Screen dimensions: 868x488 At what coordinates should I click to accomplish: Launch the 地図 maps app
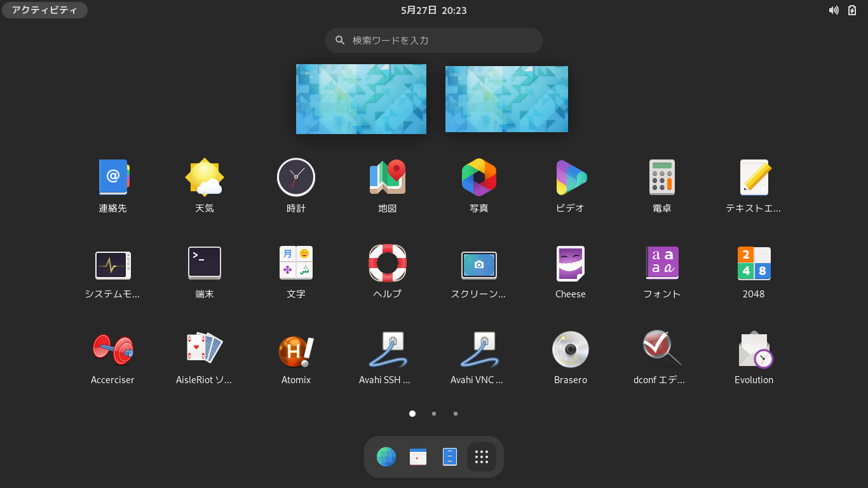388,177
